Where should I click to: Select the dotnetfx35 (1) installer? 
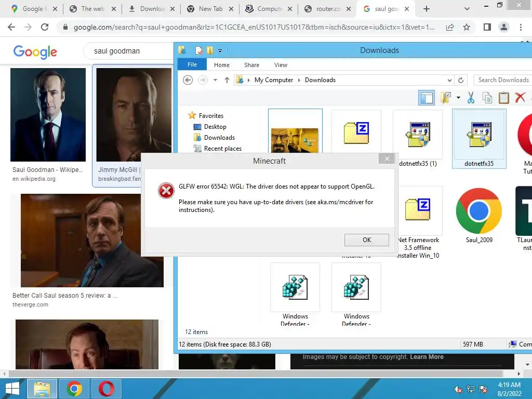(418, 139)
